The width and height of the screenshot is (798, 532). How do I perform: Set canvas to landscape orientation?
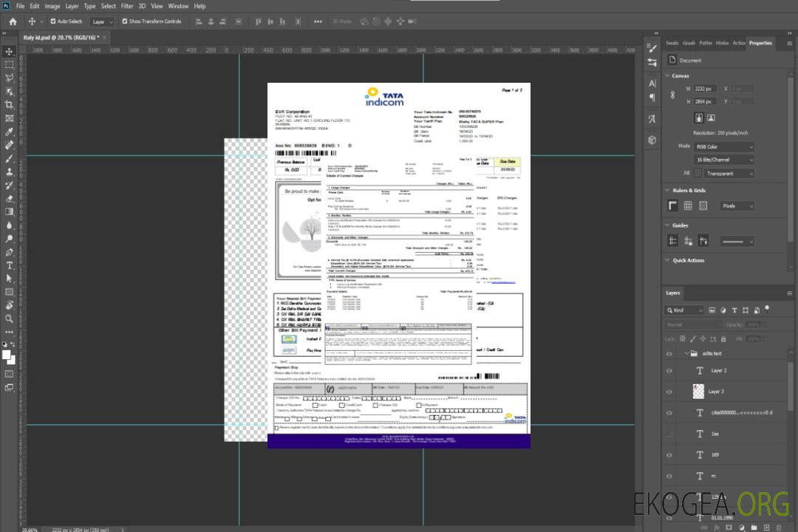tap(711, 117)
